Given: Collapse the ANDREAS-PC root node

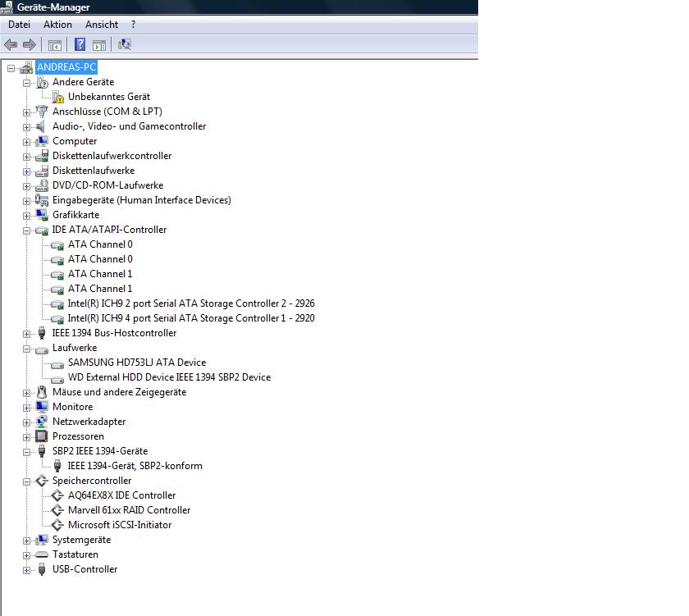Looking at the screenshot, I should click(11, 68).
